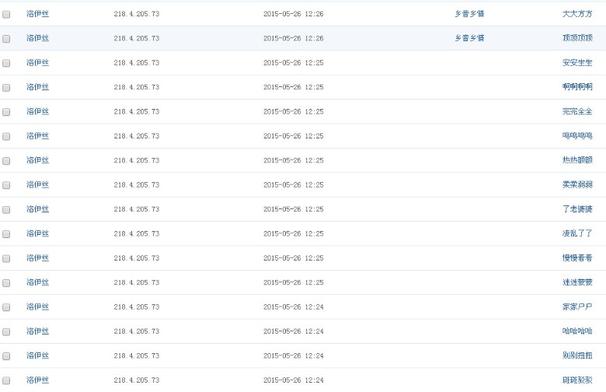
Task: Click 洛伊丝 in the 完完全全 row
Action: [x=37, y=111]
